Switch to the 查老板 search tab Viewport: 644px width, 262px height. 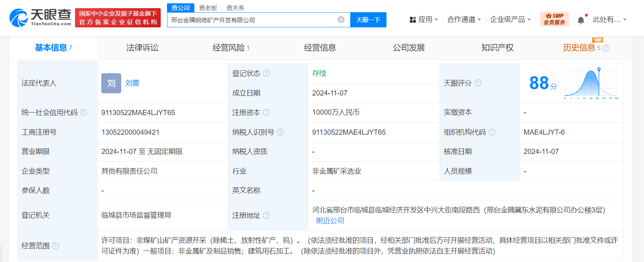208,8
